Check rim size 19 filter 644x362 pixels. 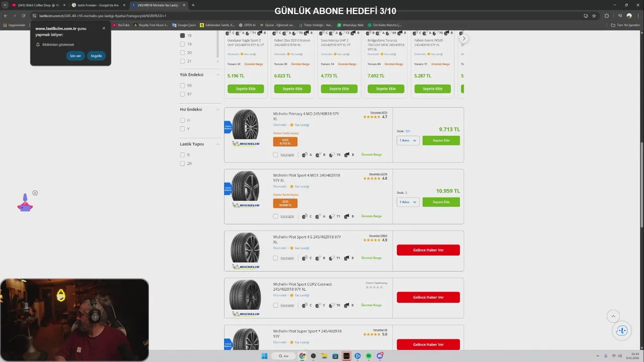183,44
